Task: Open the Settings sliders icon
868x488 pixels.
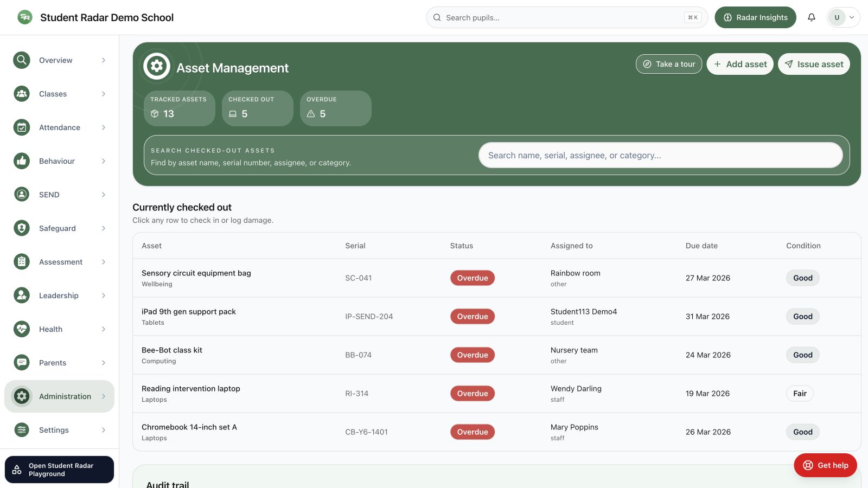Action: pos(22,430)
